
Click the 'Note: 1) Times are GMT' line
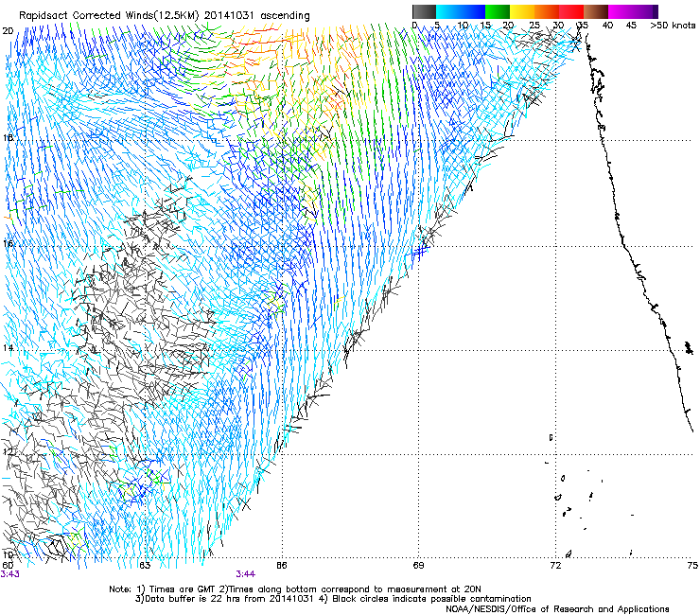[295, 589]
